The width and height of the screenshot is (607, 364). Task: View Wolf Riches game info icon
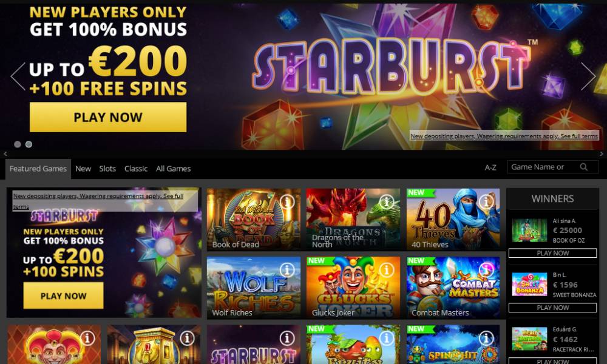pos(287,270)
